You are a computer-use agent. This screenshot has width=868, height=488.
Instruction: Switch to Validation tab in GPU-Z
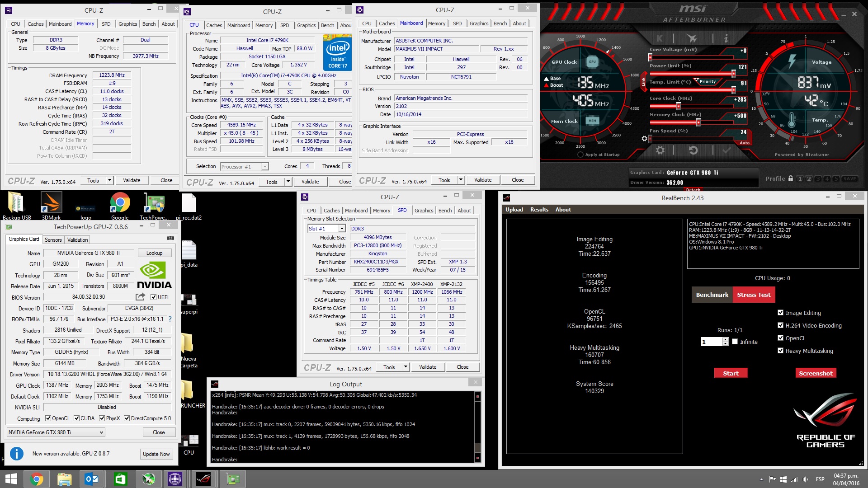(x=77, y=240)
